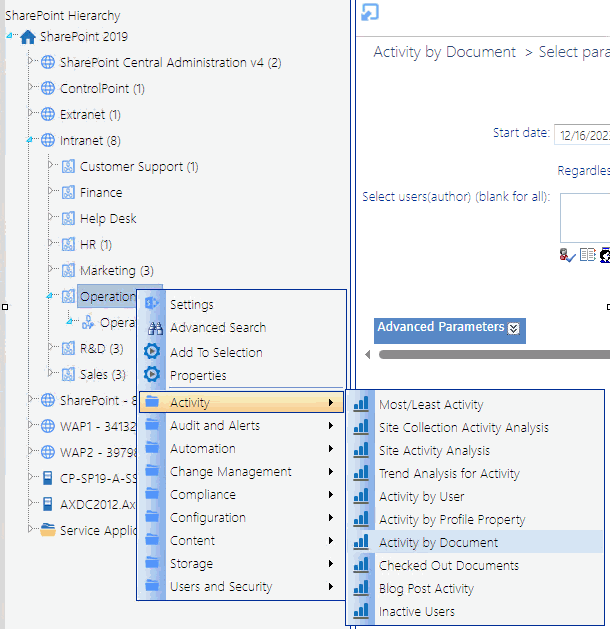Click the Start date input field

tap(582, 135)
